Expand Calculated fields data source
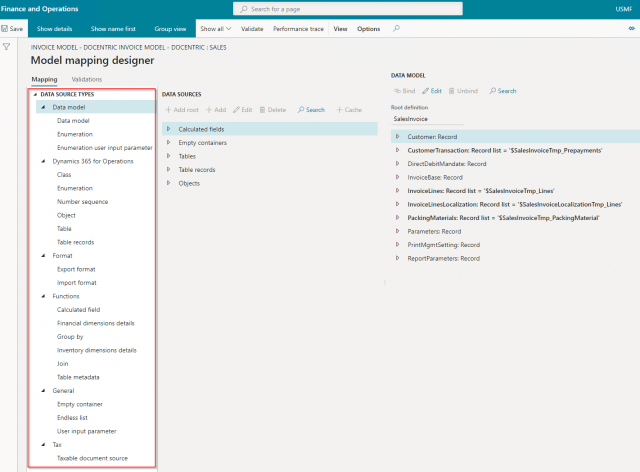Image resolution: width=640 pixels, height=472 pixels. [x=168, y=129]
